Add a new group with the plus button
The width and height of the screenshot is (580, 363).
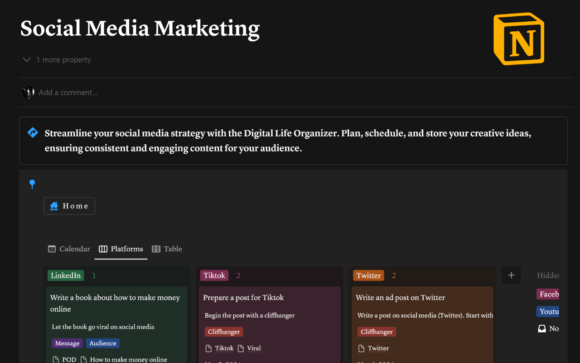pos(511,275)
